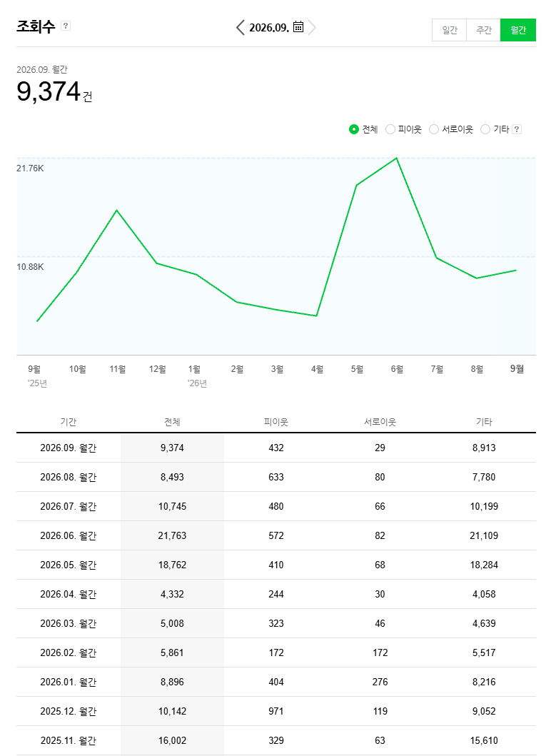Viewport: 546px width, 756px height.
Task: Click the 11월 chart axis label
Action: pyautogui.click(x=118, y=369)
